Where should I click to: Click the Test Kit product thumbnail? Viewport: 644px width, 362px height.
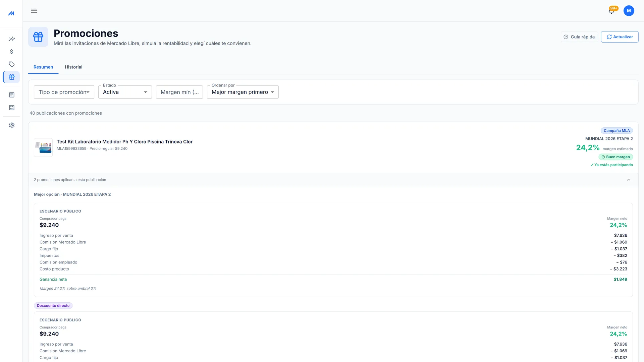(x=43, y=147)
